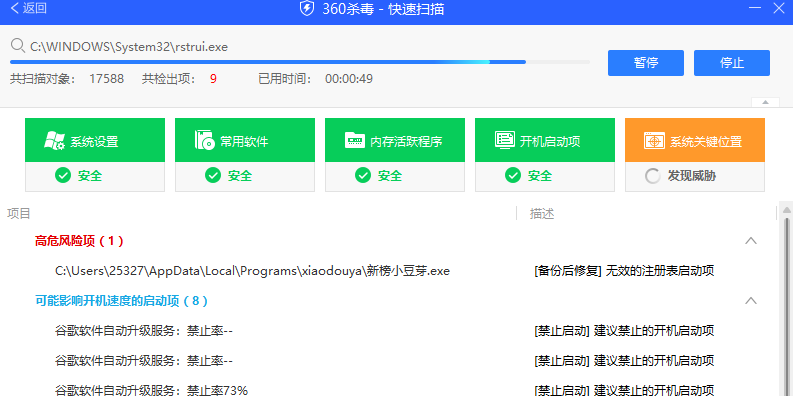The height and width of the screenshot is (396, 793).
Task: Click the Windows gear icon on 系统设置 tile
Action: [x=54, y=141]
